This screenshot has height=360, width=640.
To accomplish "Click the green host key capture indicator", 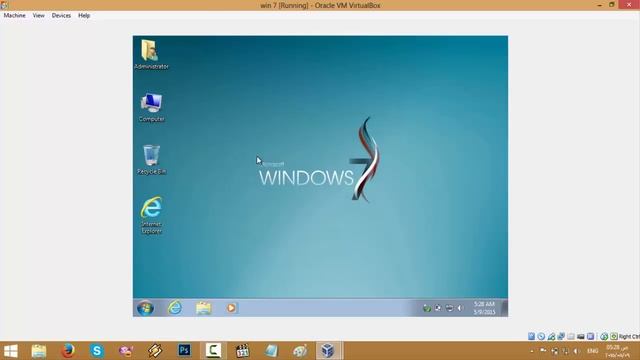I will (x=614, y=336).
